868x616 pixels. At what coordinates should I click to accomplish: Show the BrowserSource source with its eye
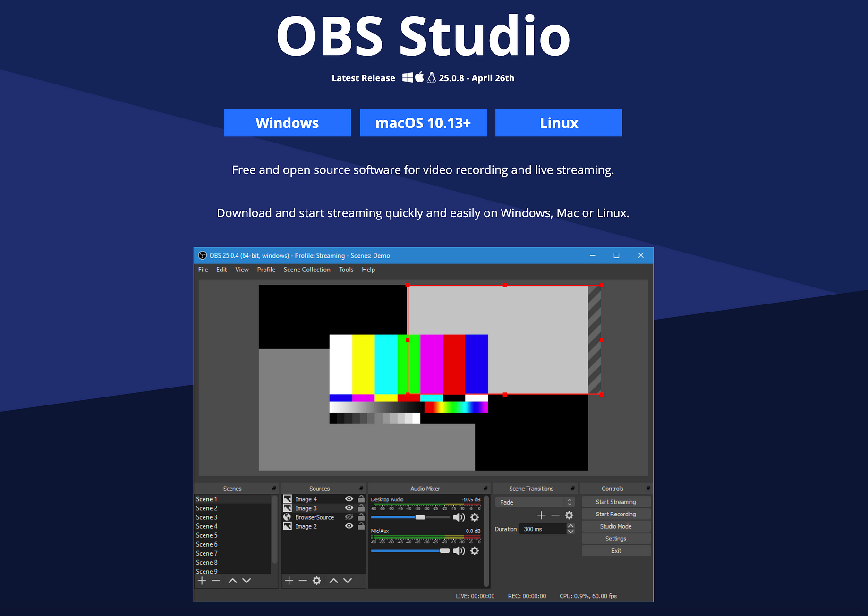(x=349, y=517)
